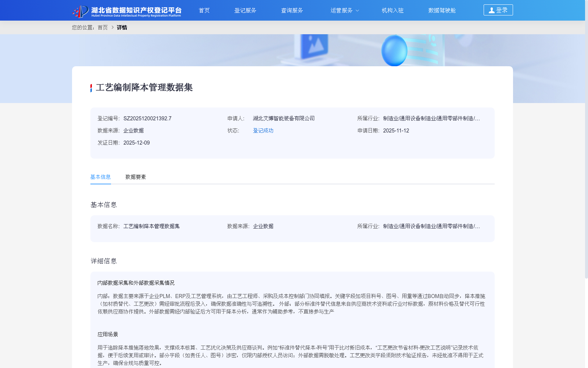The image size is (588, 368).
Task: Go to 首页 in the breadcrumb
Action: pyautogui.click(x=103, y=28)
